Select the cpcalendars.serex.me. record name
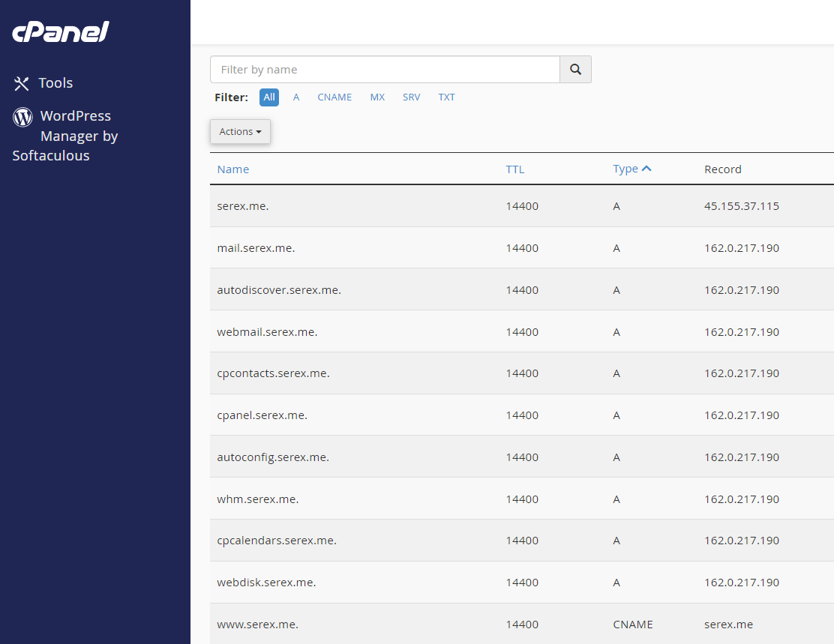The image size is (834, 644). [277, 541]
